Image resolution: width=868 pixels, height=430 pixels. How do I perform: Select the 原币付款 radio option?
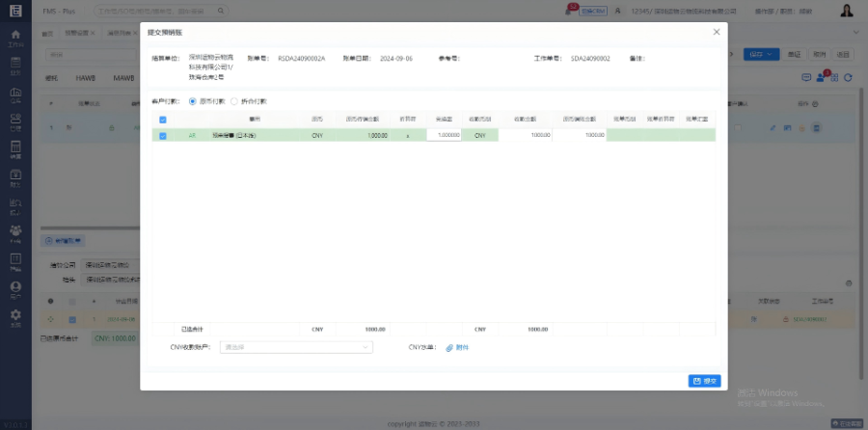[193, 100]
